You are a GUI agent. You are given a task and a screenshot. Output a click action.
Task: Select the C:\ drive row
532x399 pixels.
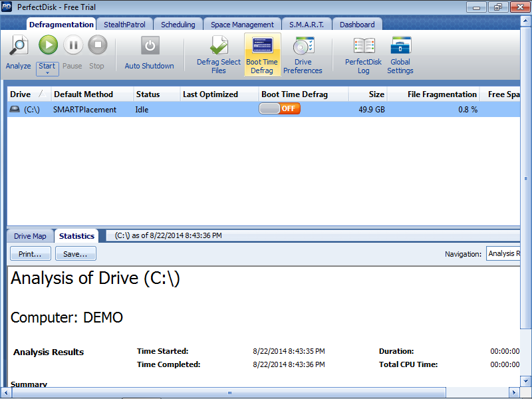coord(199,110)
